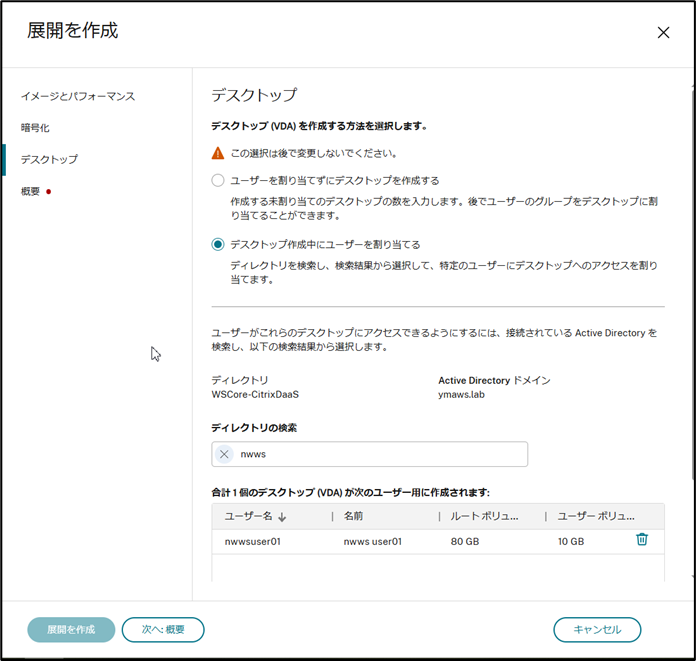
Task: Click the ymaws.lab domain value
Action: (461, 394)
